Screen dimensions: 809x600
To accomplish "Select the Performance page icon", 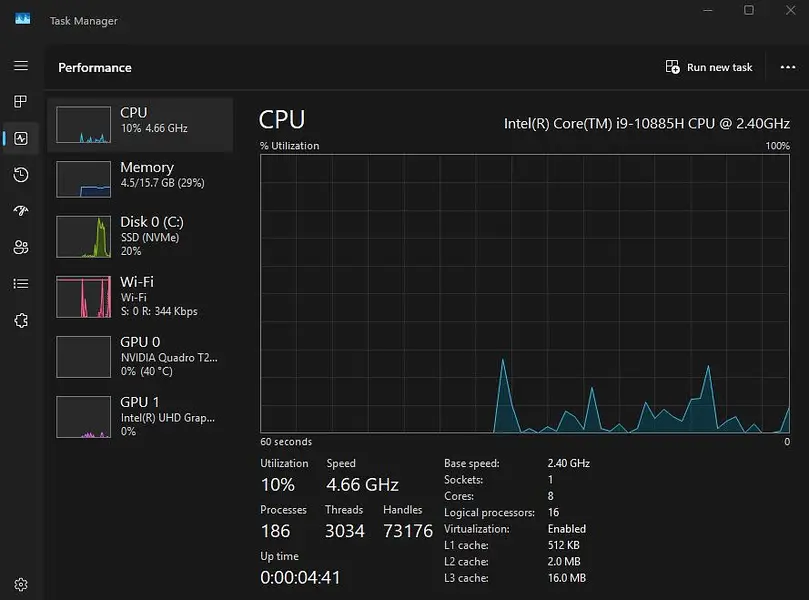I will click(x=21, y=139).
